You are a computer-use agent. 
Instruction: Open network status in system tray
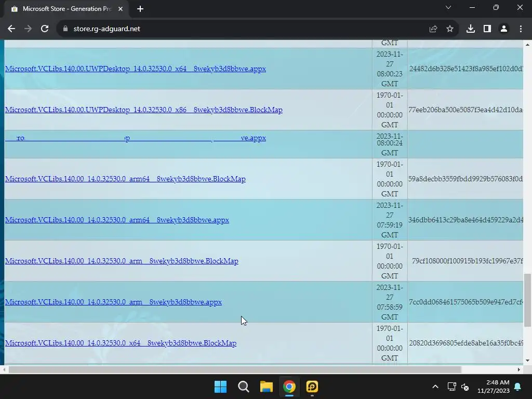pos(451,387)
